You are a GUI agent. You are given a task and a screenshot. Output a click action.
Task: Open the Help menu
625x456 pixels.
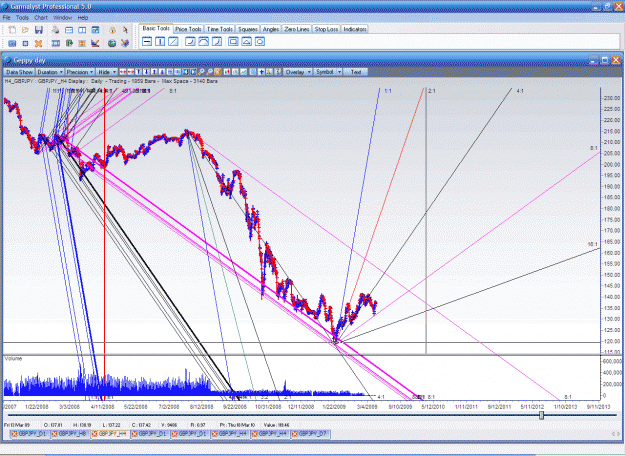coord(83,18)
